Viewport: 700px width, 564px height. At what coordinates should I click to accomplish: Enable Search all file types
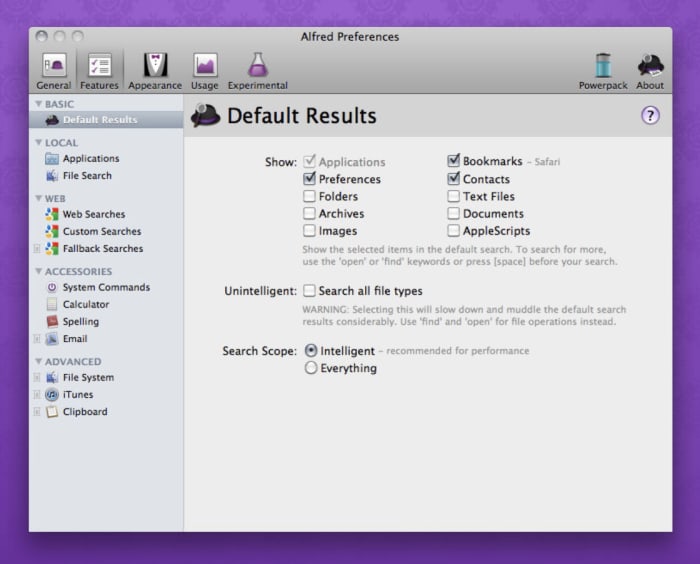310,291
